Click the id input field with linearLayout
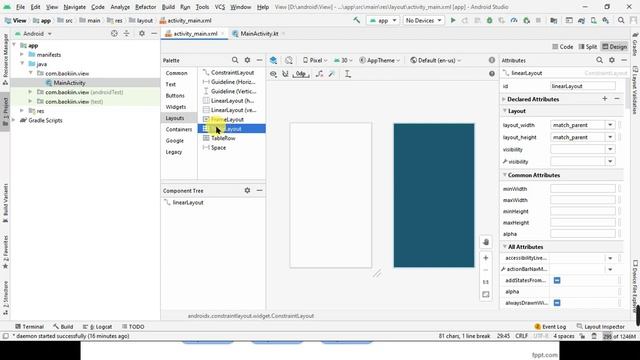This screenshot has width=640, height=360. [x=582, y=86]
